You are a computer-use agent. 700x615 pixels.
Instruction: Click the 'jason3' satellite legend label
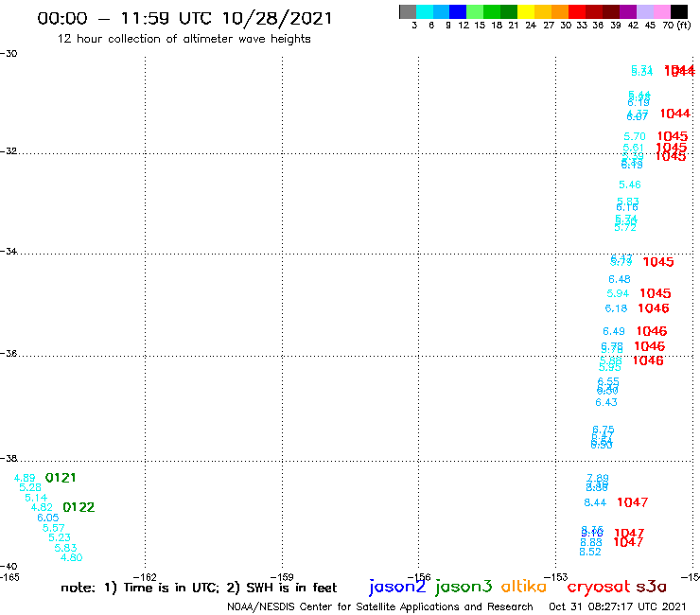click(x=464, y=587)
